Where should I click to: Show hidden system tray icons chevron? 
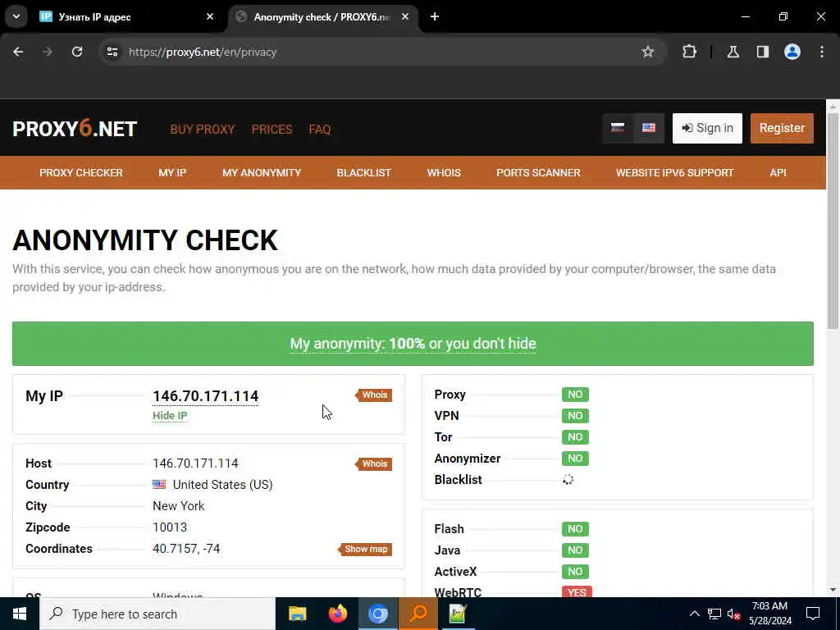694,614
